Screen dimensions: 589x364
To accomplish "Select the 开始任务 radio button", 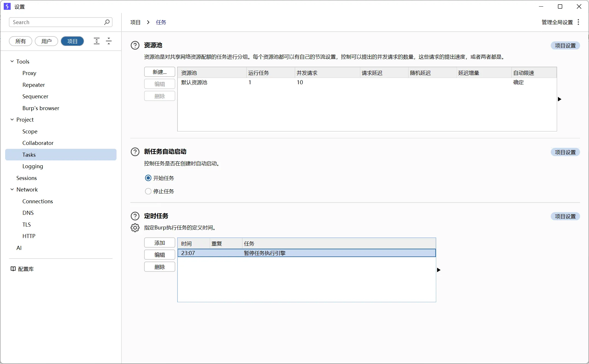I will pos(148,178).
